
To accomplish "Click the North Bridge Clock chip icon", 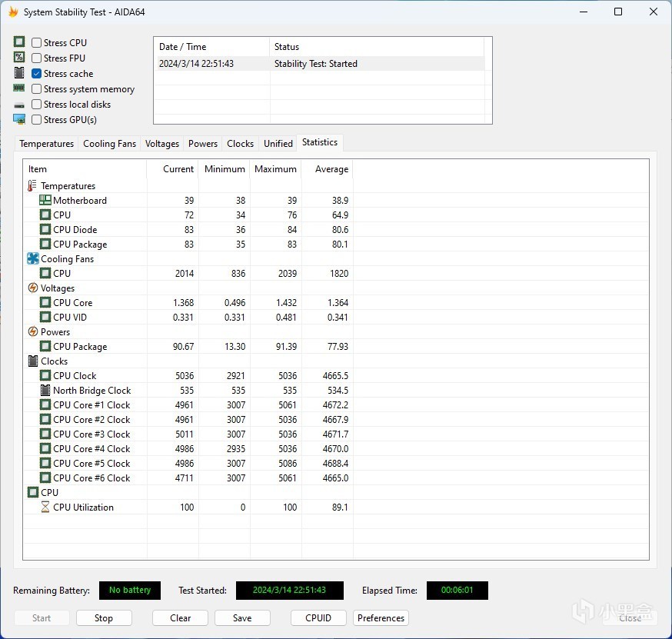I will (x=45, y=391).
